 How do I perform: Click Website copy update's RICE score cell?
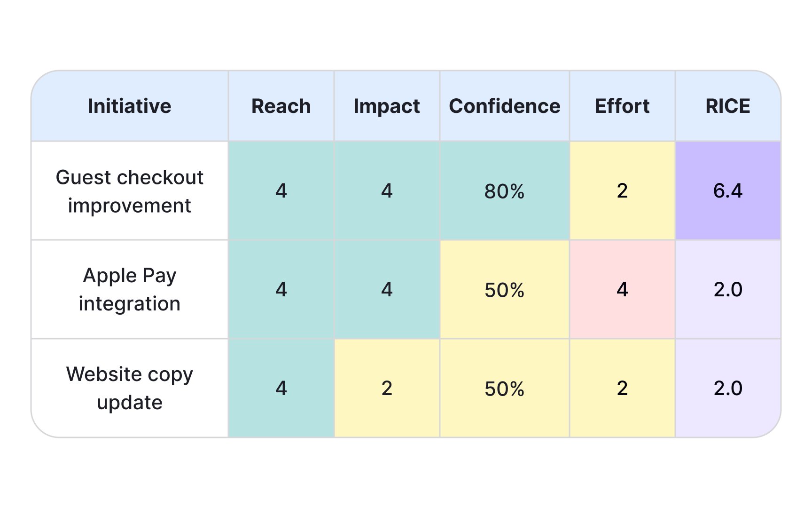728,388
